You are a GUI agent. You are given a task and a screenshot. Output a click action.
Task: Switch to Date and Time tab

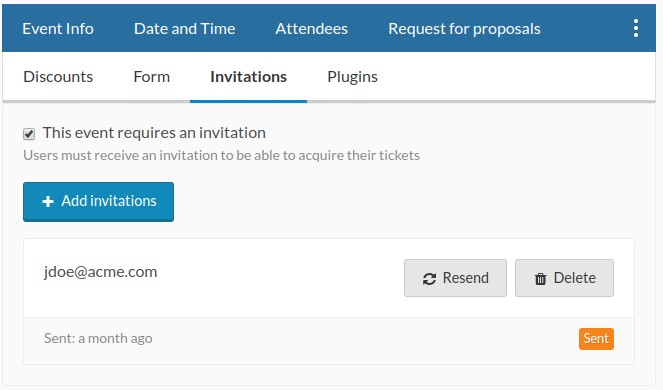[x=184, y=29]
